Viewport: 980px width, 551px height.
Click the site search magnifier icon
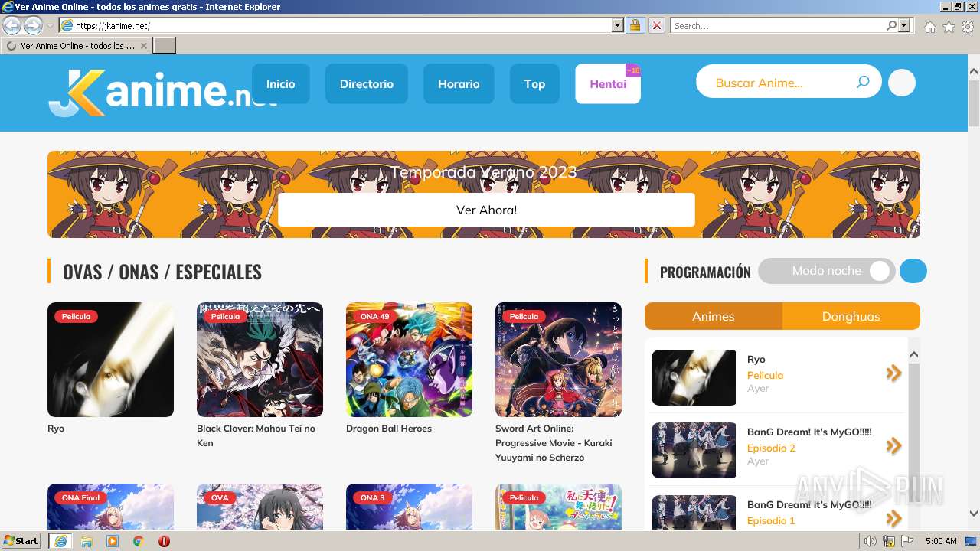(x=863, y=82)
